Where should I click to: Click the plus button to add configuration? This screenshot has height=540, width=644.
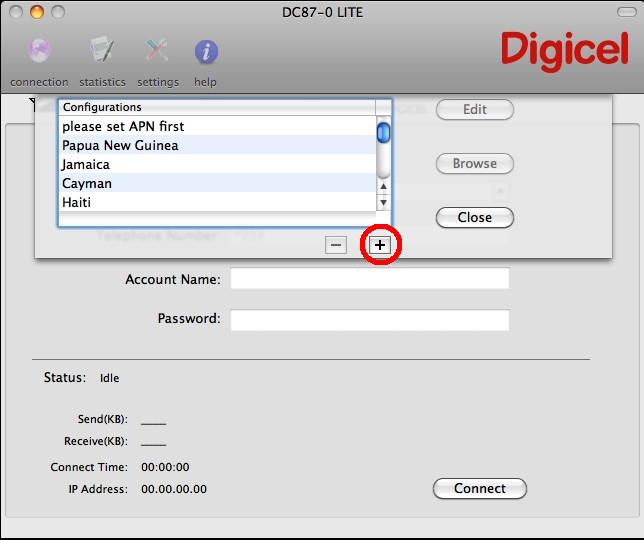pyautogui.click(x=380, y=245)
